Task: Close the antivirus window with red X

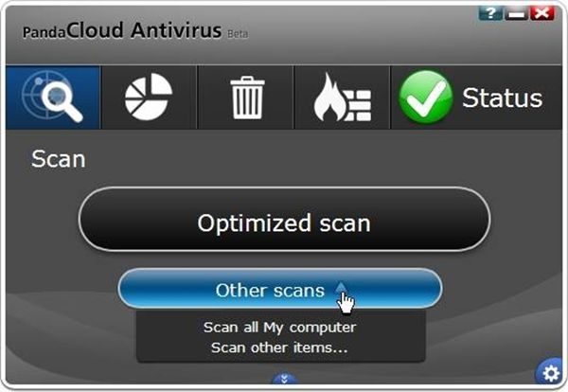Action: [542, 13]
